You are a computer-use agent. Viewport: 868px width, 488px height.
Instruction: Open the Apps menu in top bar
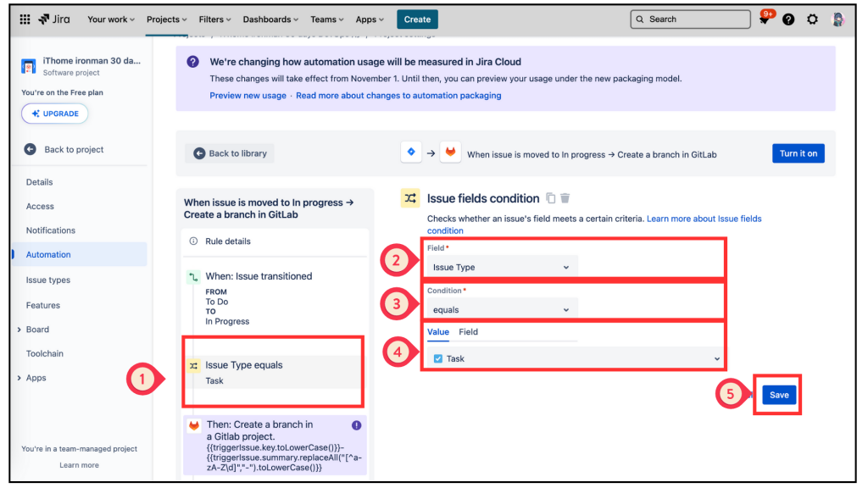pyautogui.click(x=370, y=19)
